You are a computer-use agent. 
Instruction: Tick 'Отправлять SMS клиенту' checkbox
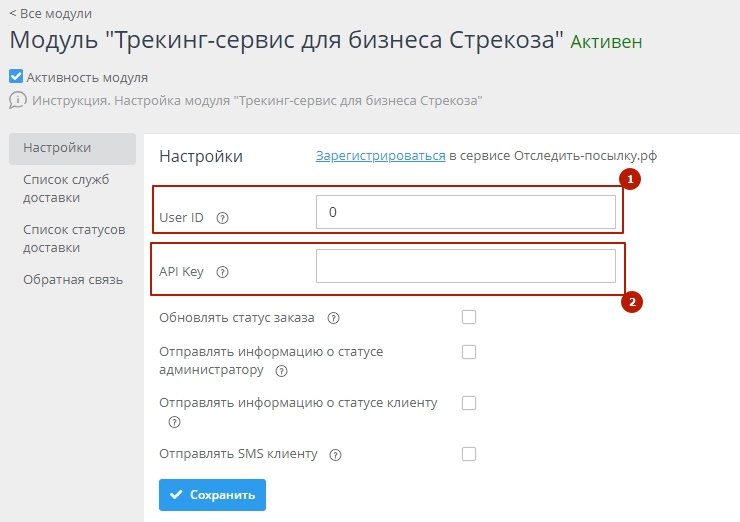pos(469,454)
